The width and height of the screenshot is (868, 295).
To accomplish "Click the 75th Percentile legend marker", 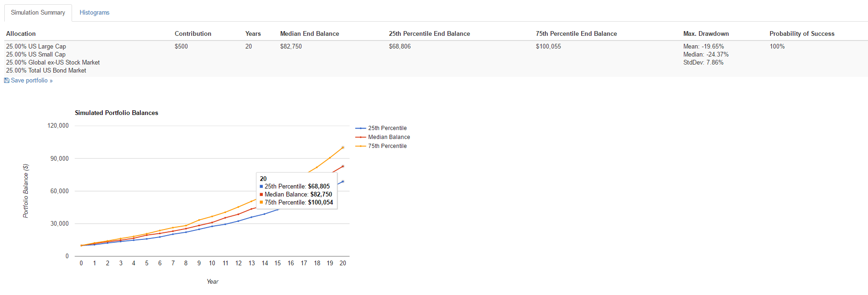I will [x=360, y=146].
